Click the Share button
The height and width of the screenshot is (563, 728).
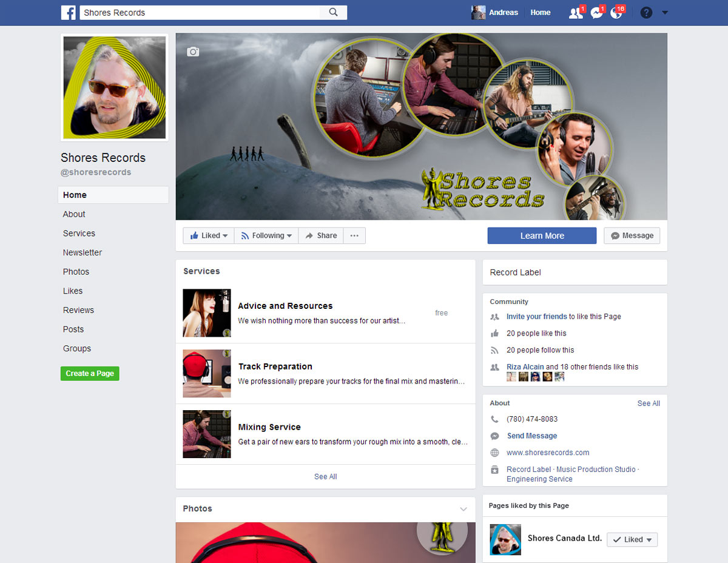coord(321,236)
